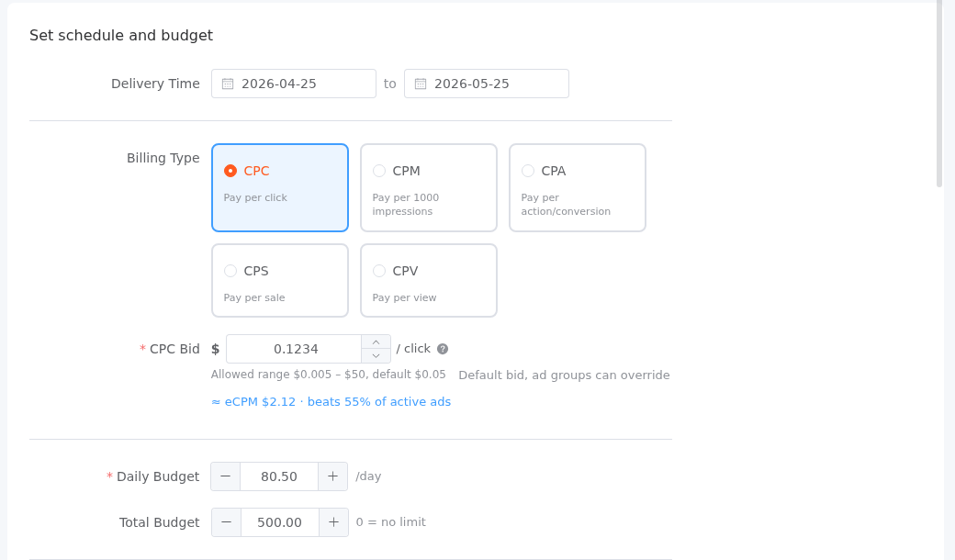Image resolution: width=955 pixels, height=560 pixels.
Task: Click the end date calendar icon
Action: [x=421, y=84]
